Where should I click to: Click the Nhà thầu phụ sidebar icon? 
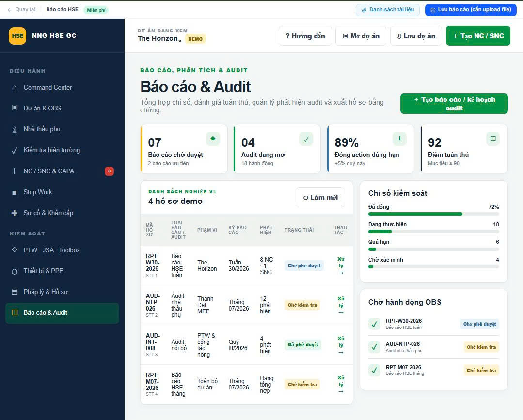(x=15, y=129)
